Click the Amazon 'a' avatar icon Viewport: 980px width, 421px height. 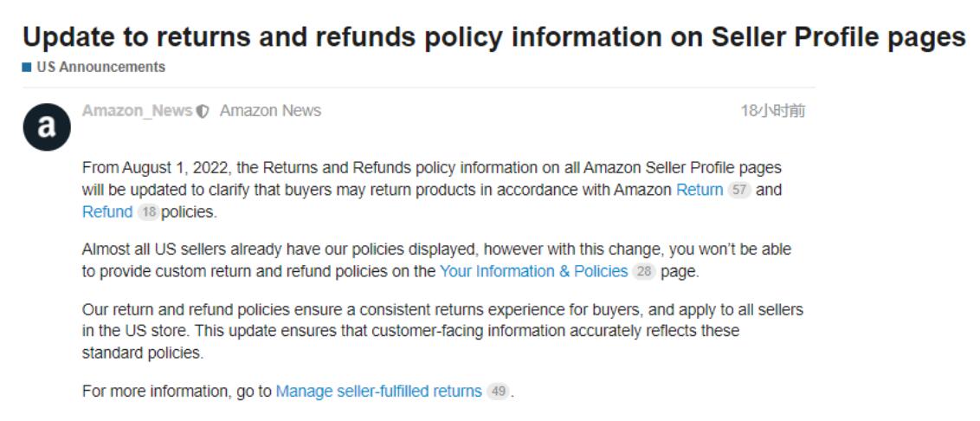47,127
